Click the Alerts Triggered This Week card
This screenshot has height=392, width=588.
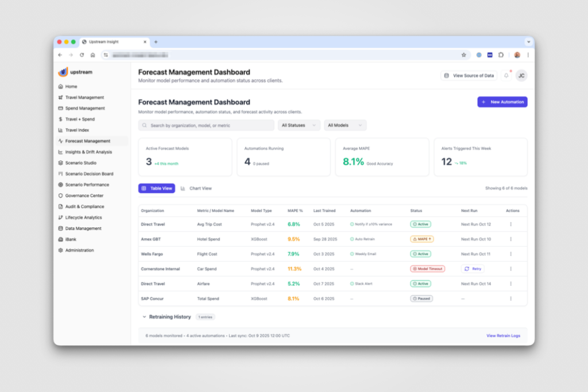tap(481, 157)
